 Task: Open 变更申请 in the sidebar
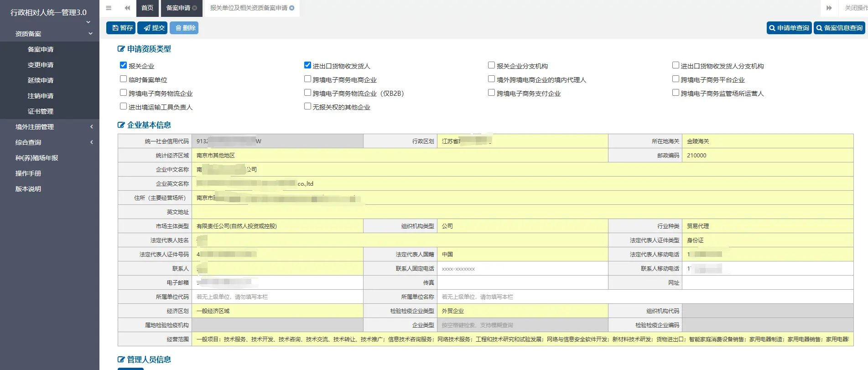[41, 65]
